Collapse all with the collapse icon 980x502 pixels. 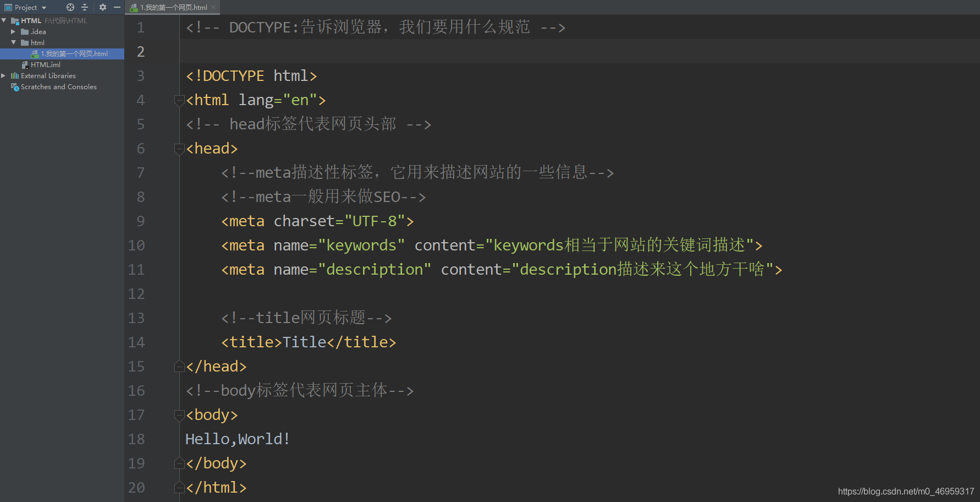point(85,7)
